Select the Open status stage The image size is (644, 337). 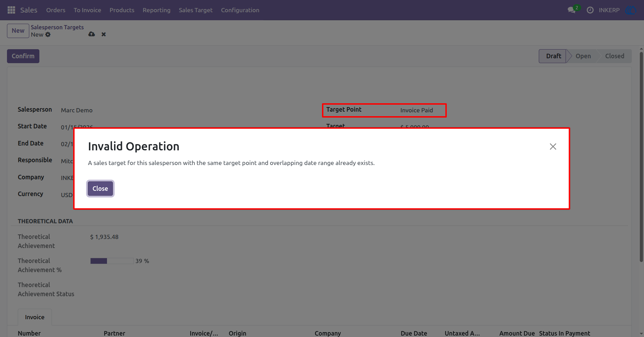(583, 56)
